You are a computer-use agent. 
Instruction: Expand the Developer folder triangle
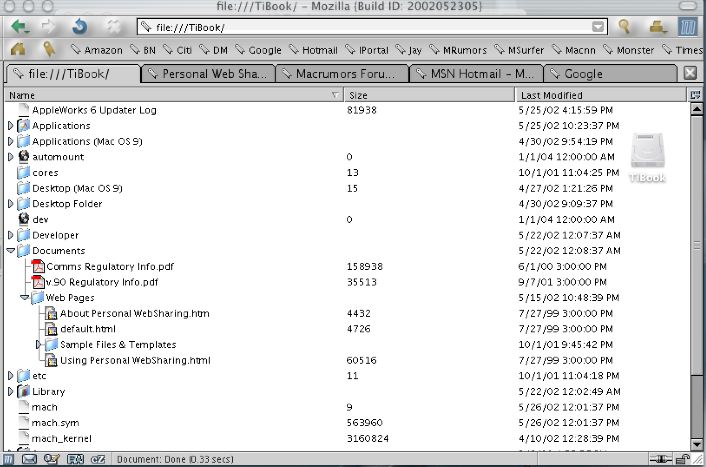click(x=11, y=235)
